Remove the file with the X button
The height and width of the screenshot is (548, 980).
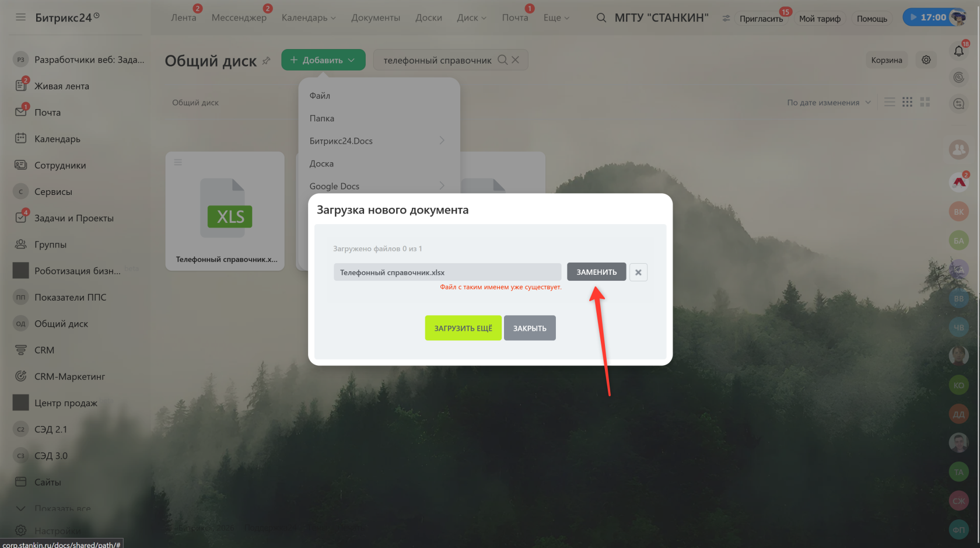click(638, 272)
